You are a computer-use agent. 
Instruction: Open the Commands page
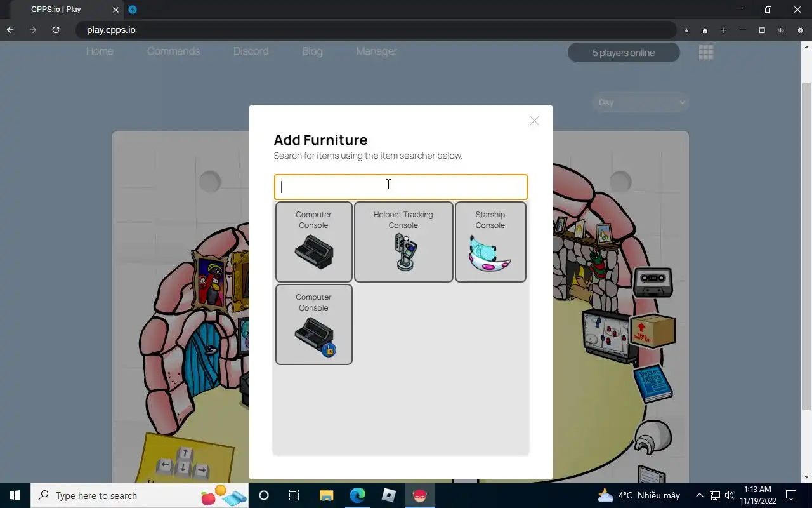173,51
